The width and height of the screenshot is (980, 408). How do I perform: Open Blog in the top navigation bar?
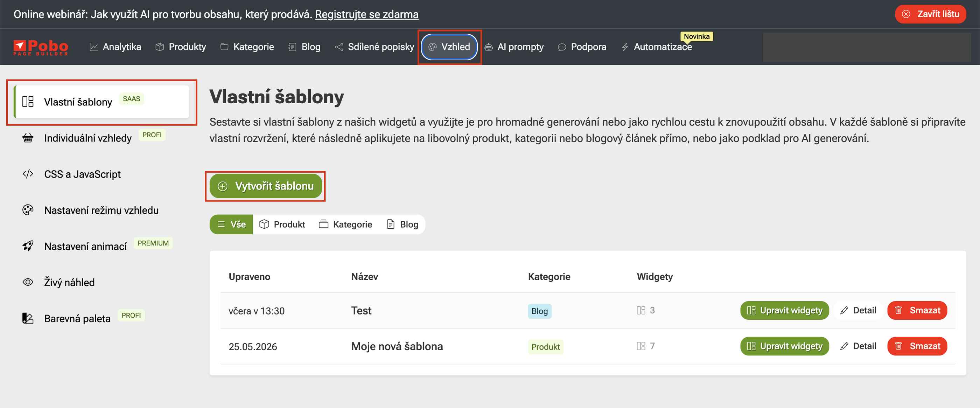coord(304,47)
